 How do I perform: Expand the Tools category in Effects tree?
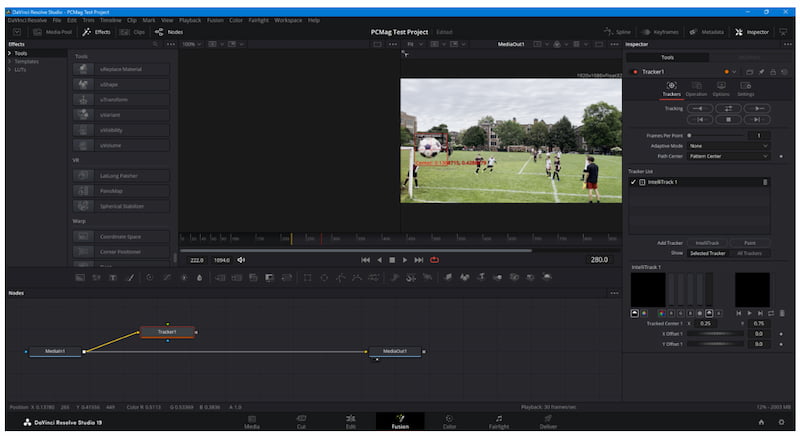pos(9,53)
